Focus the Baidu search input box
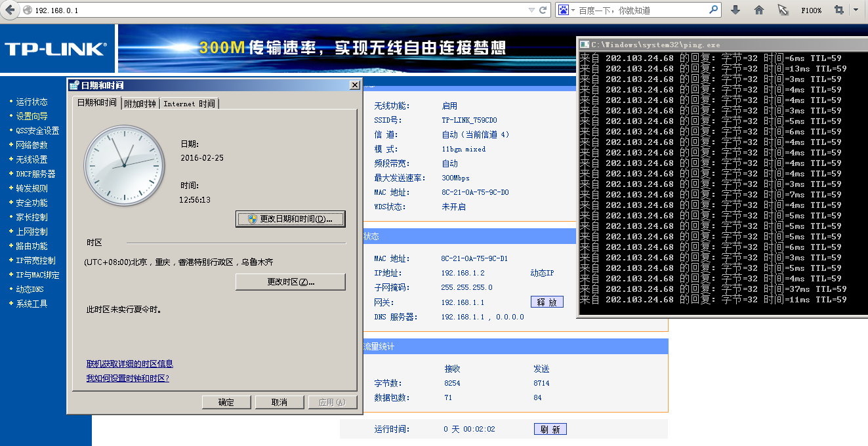 643,10
